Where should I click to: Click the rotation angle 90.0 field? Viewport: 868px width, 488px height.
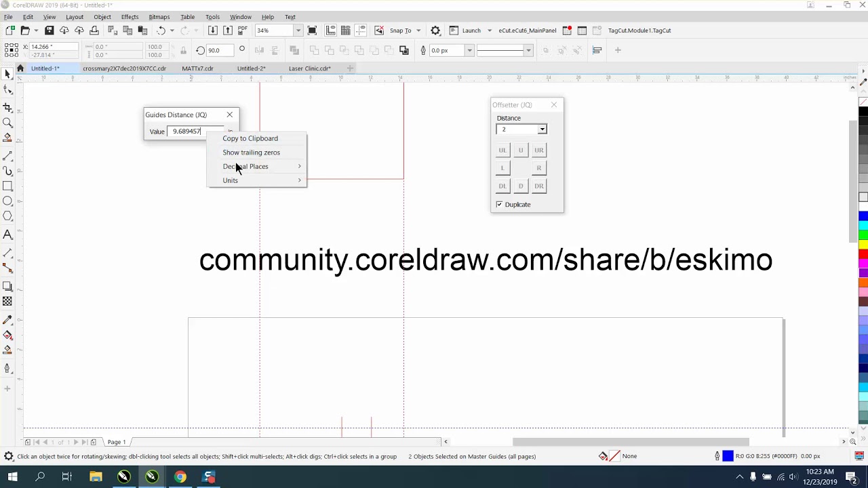point(220,50)
